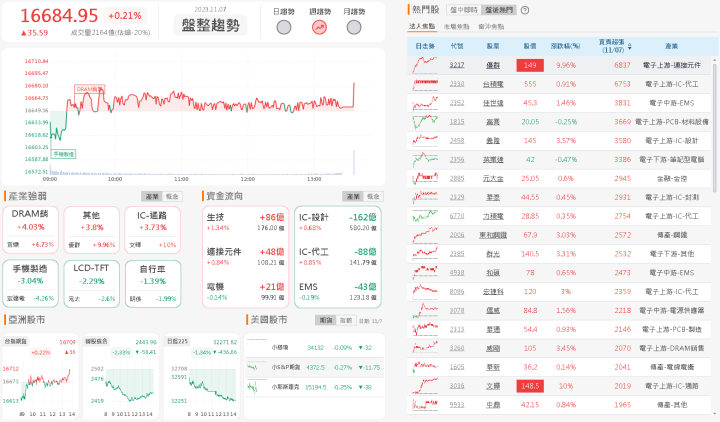The height and width of the screenshot is (422, 720).
Task: Open the Korea composite 2443.96 chart
Action: (121, 376)
